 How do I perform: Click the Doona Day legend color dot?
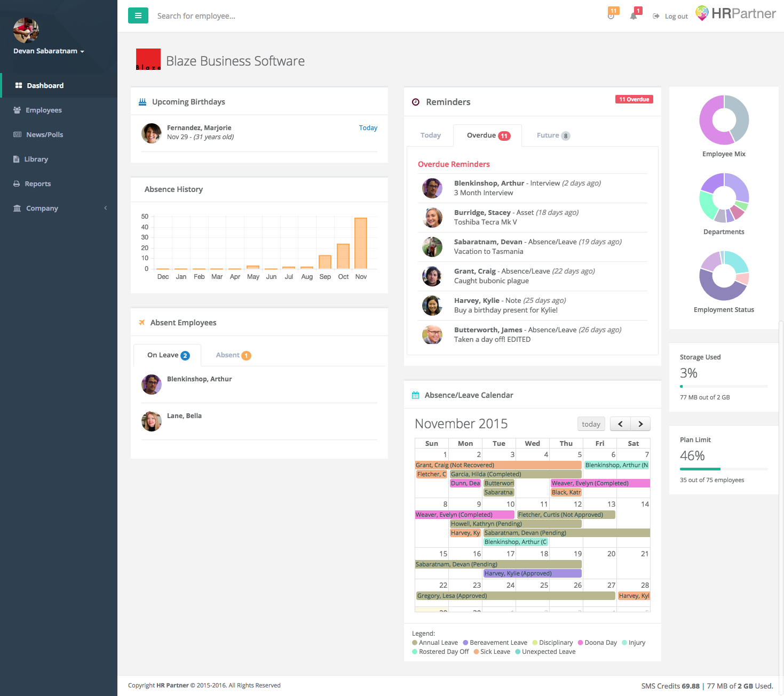point(580,643)
